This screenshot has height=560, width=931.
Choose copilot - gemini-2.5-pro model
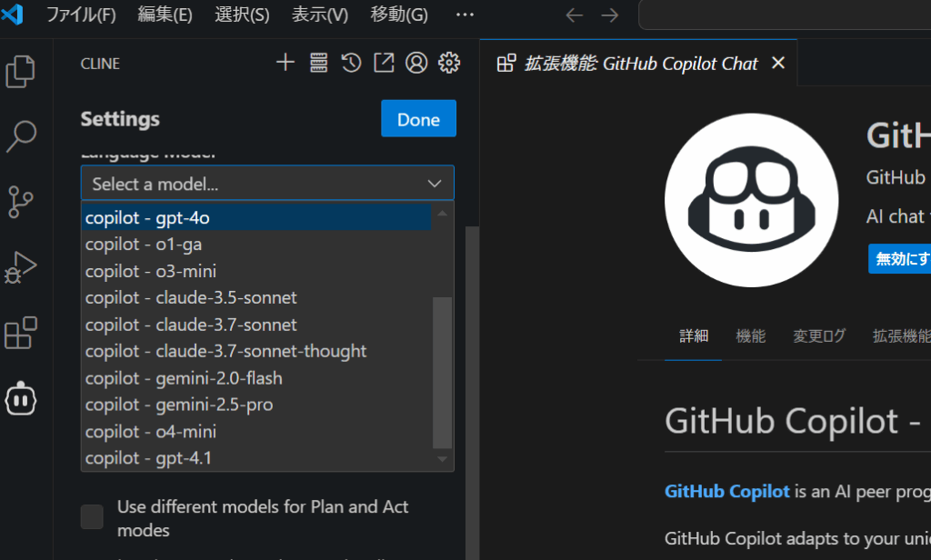click(256, 405)
